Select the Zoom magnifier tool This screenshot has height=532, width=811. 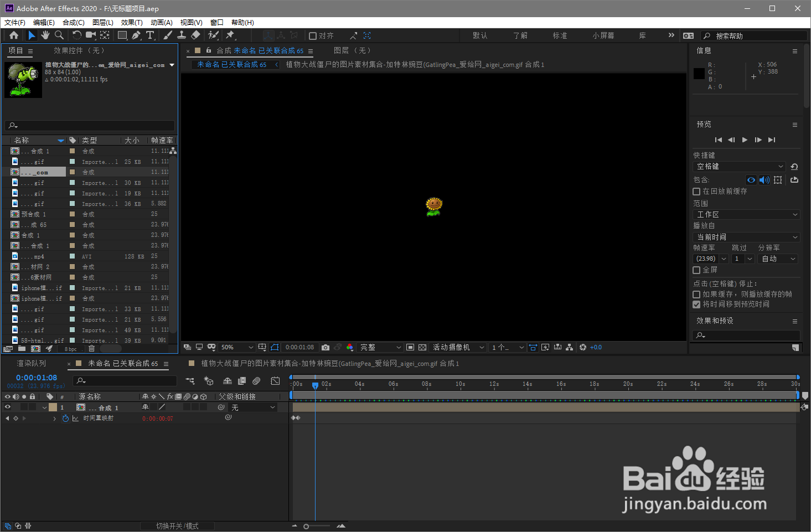[59, 35]
